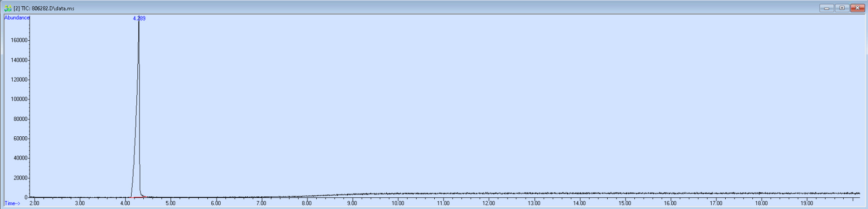The height and width of the screenshot is (209, 868).
Task: Click the 11.00 time axis label
Action: coord(443,203)
